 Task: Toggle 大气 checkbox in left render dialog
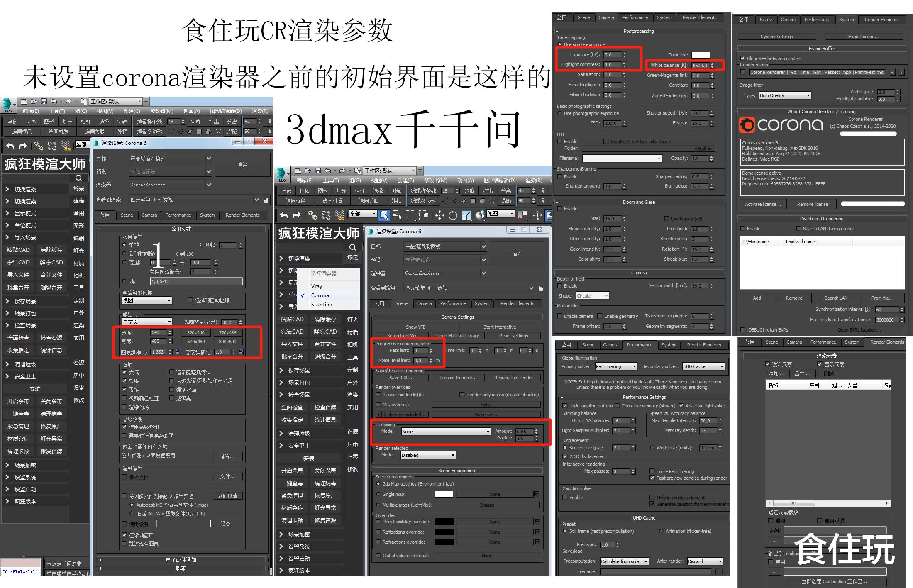tap(124, 372)
